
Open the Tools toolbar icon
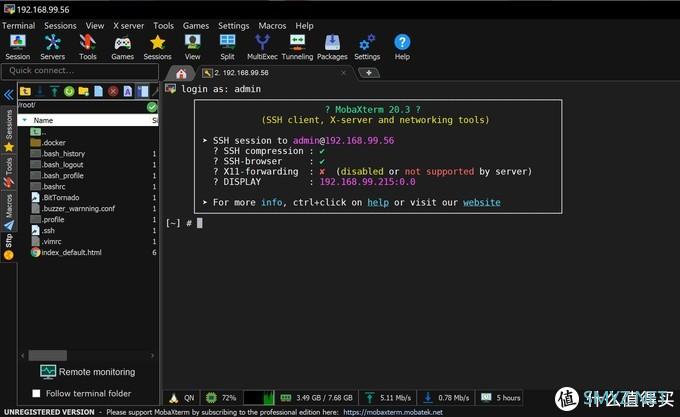click(x=88, y=47)
